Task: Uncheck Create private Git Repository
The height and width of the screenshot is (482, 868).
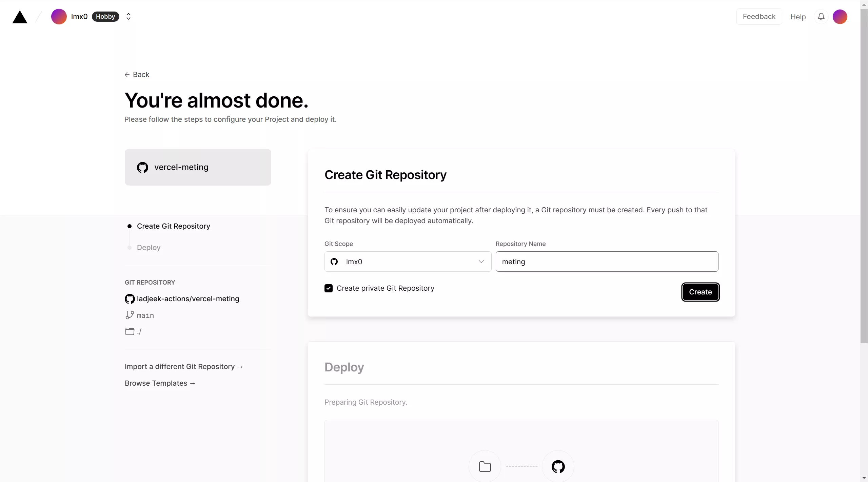Action: point(328,288)
